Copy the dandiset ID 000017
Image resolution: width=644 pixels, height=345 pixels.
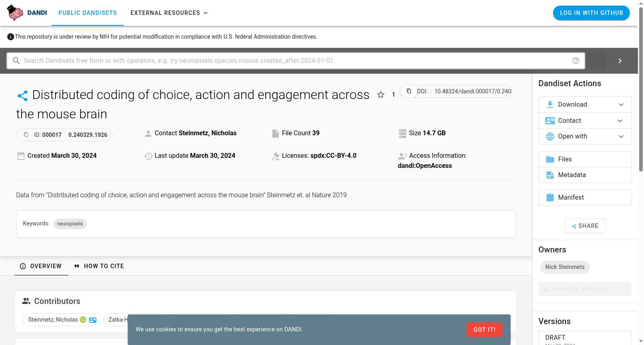[26, 134]
